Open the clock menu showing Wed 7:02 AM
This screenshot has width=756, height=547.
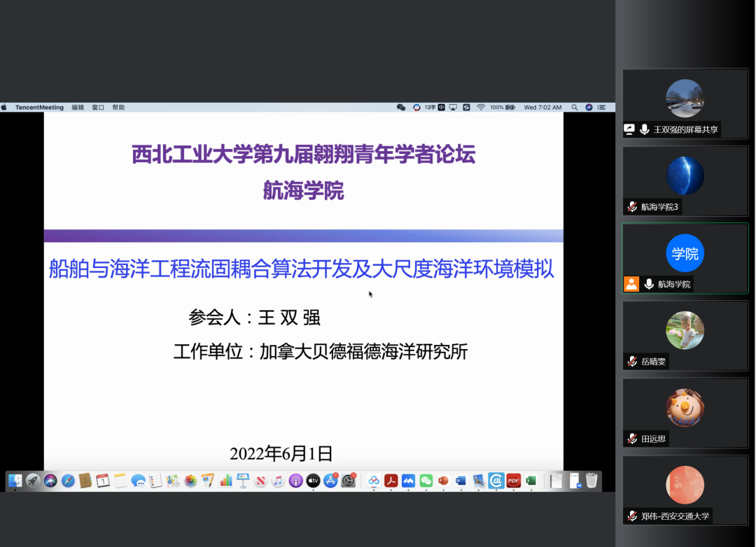[542, 107]
